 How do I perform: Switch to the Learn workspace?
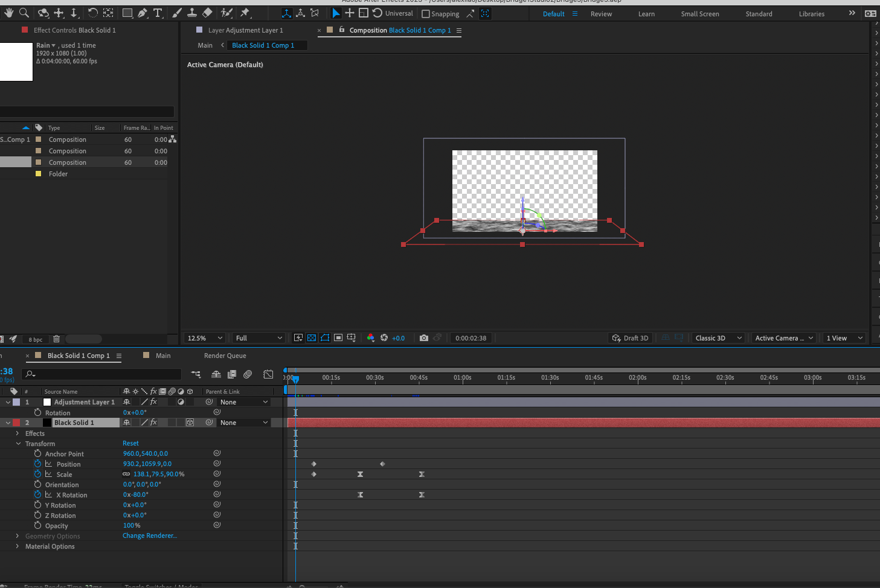pos(646,14)
